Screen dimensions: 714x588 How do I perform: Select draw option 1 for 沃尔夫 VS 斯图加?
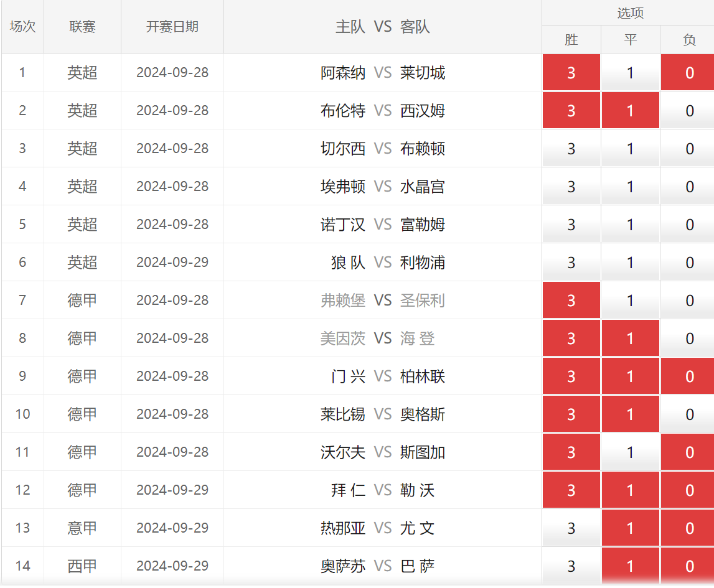(630, 452)
